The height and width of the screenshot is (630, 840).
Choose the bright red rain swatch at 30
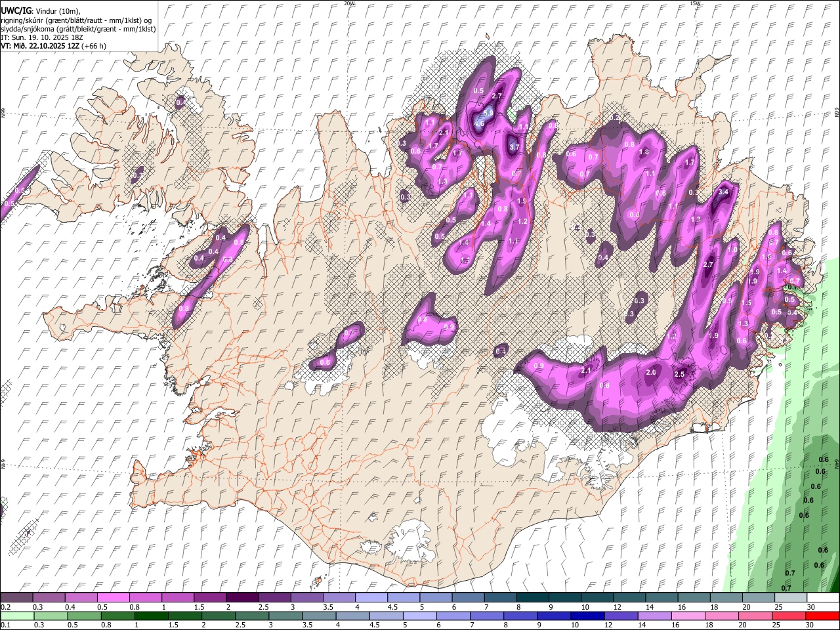(823, 616)
